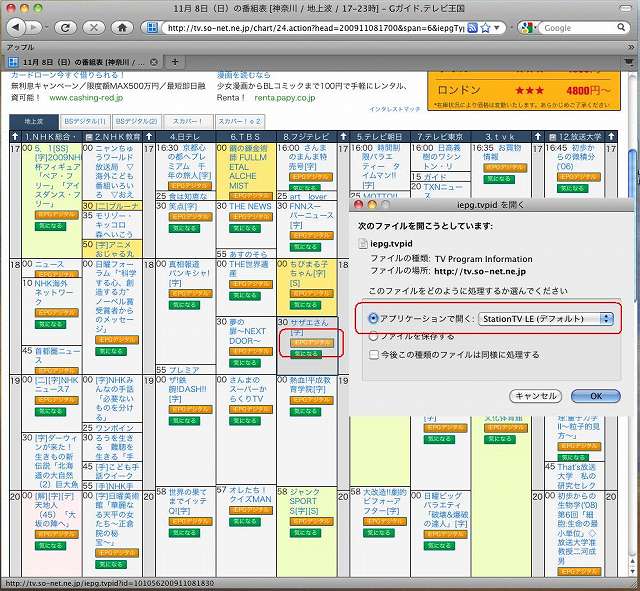Screen dimensions: 640x591
Task: Click up arrow left of 12.放送大学
Action: pyautogui.click(x=538, y=136)
